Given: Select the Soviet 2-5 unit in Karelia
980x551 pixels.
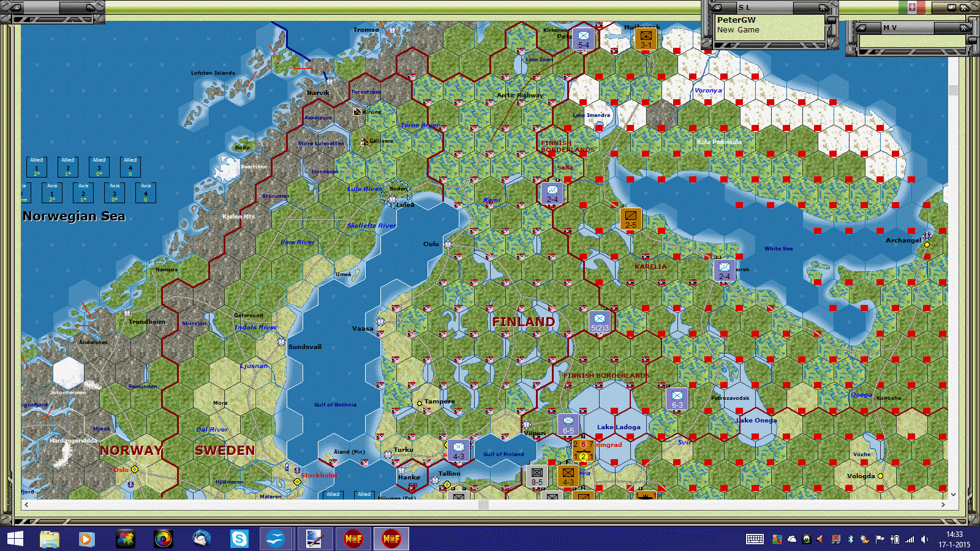Looking at the screenshot, I should tap(630, 219).
